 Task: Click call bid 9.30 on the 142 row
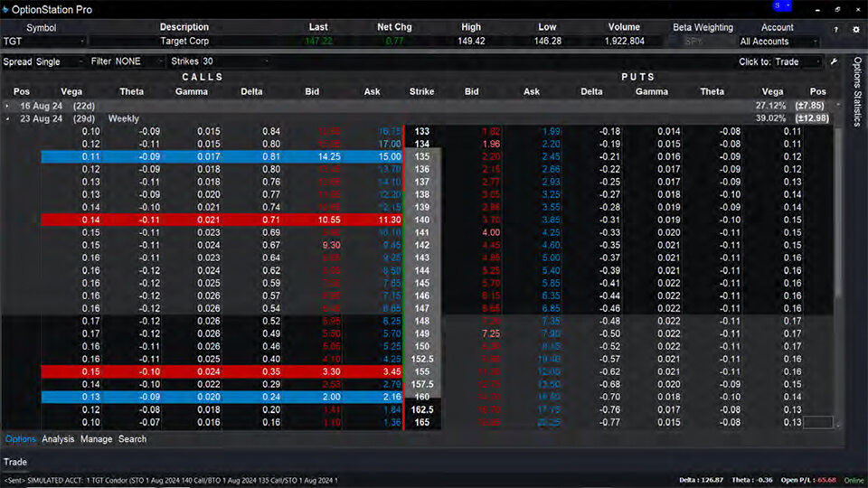tap(331, 245)
